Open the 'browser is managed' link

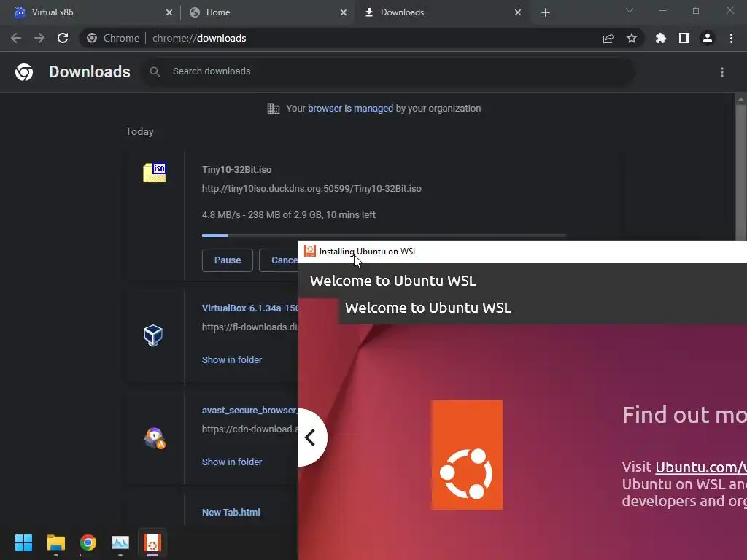pyautogui.click(x=351, y=109)
